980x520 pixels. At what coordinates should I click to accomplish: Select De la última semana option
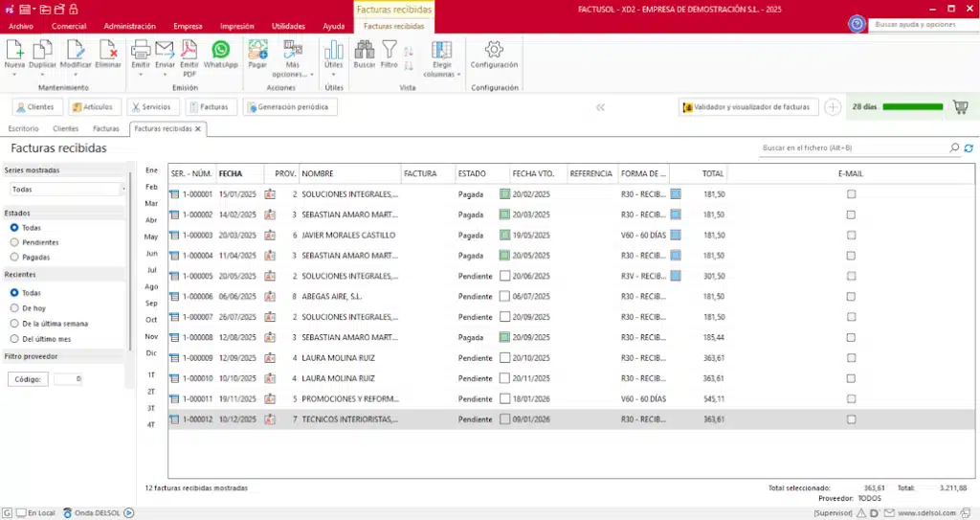coord(14,324)
